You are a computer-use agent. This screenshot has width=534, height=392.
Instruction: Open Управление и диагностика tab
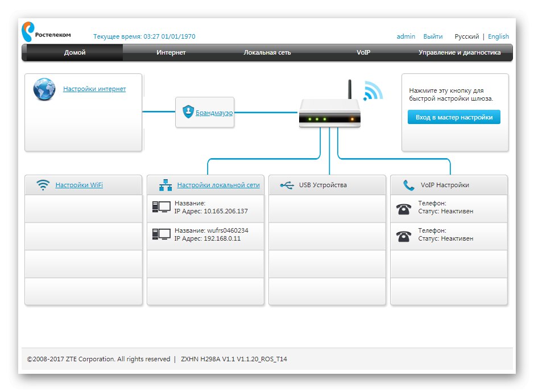pyautogui.click(x=460, y=52)
